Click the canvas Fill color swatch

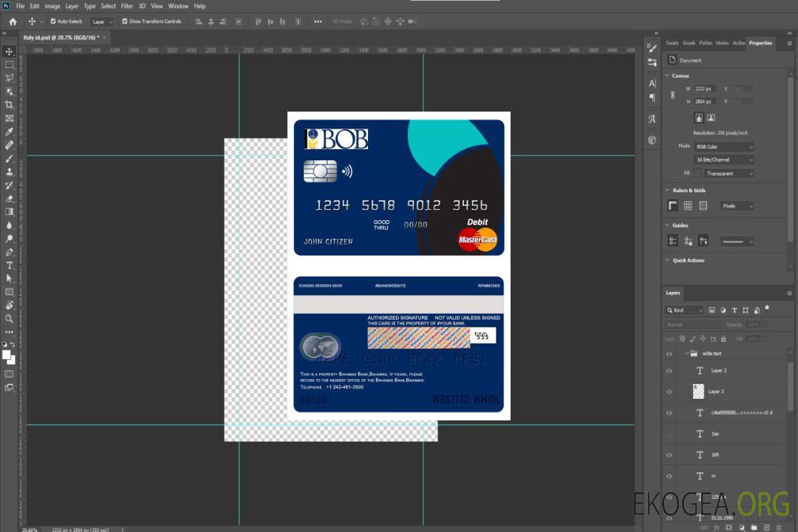tap(698, 174)
